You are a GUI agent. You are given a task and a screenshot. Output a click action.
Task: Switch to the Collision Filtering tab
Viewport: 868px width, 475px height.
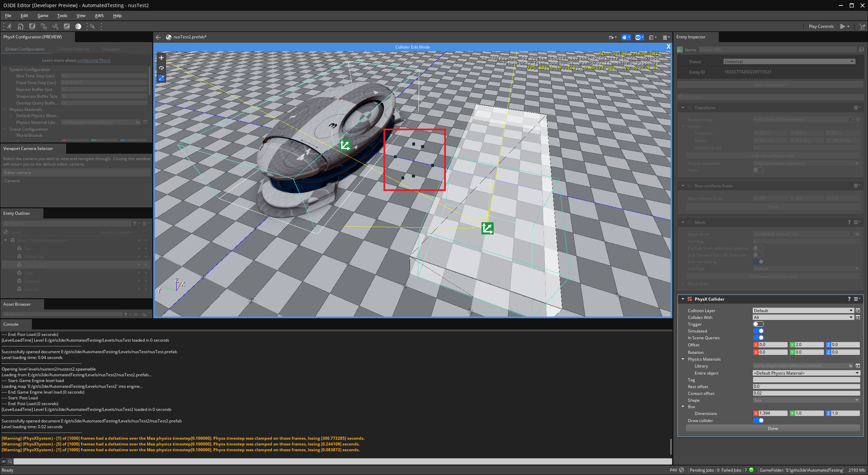73,49
